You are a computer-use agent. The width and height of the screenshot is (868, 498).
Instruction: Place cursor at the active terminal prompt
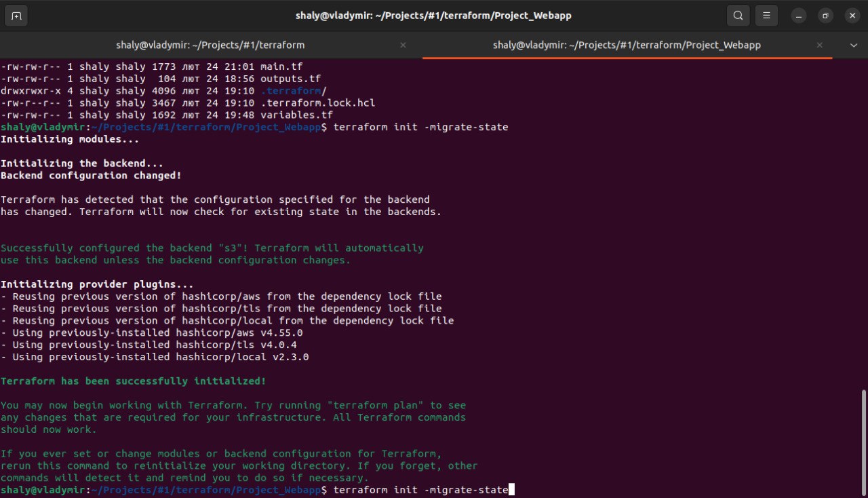[x=512, y=489]
